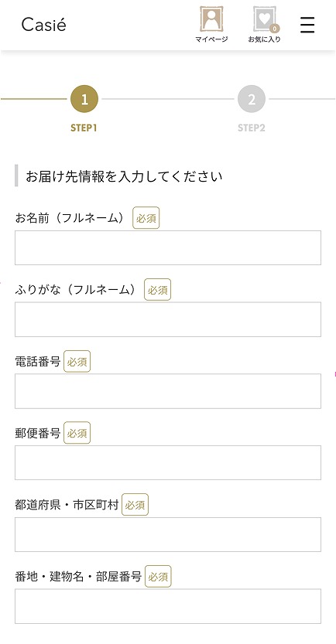Focus the お名前（フルネーム） input field
This screenshot has width=336, height=644.
168,247
